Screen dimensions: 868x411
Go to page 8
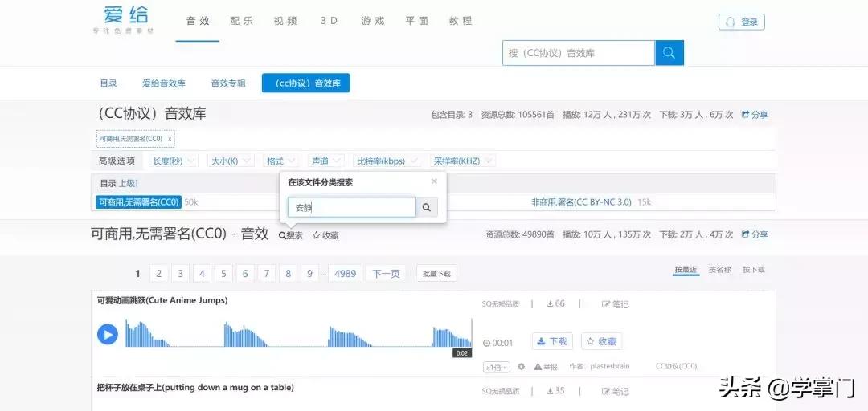(289, 273)
